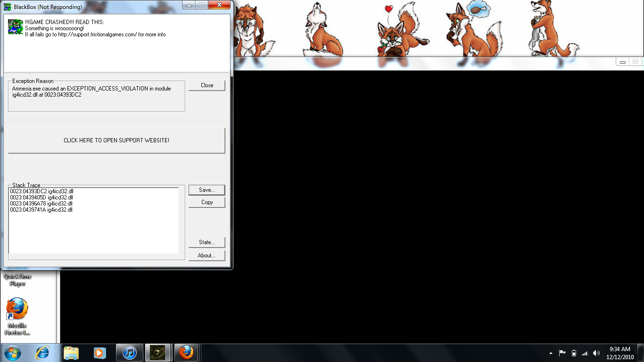The image size is (644, 362).
Task: Show hidden system tray icons
Action: click(551, 353)
